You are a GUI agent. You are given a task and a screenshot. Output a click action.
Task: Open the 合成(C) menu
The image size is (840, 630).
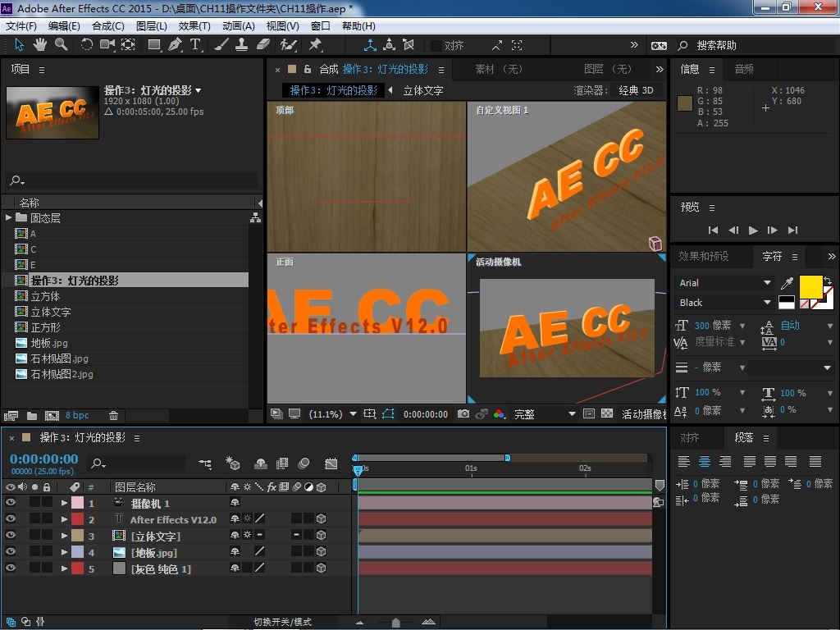[x=107, y=25]
